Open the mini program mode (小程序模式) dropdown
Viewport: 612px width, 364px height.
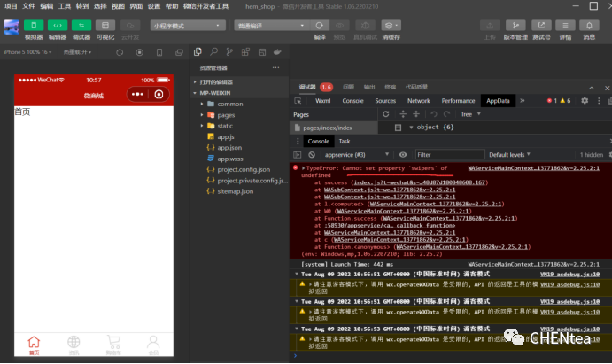(x=186, y=26)
